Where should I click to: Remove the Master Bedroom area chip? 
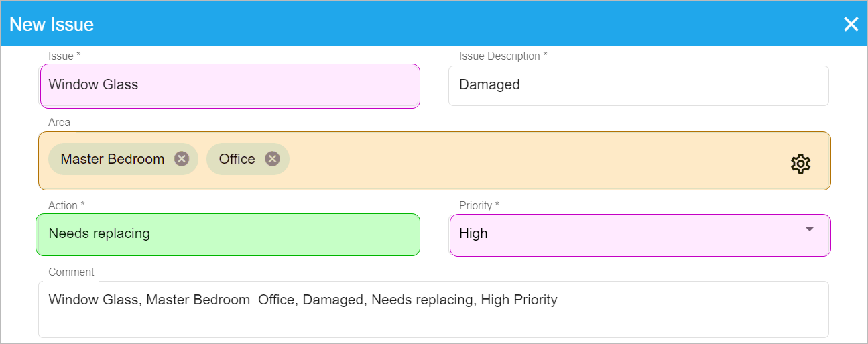[182, 159]
